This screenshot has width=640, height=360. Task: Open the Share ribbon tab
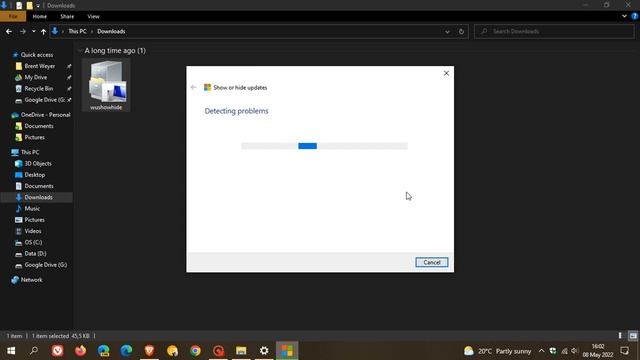click(67, 16)
